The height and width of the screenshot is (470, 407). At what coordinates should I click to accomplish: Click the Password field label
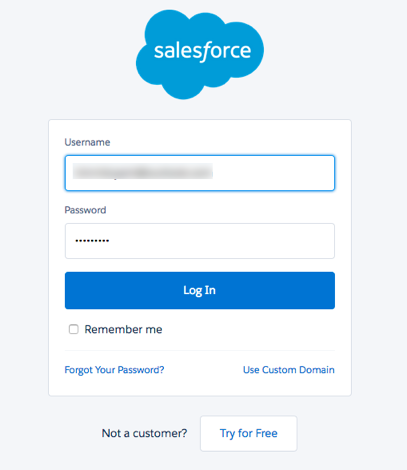(x=85, y=210)
